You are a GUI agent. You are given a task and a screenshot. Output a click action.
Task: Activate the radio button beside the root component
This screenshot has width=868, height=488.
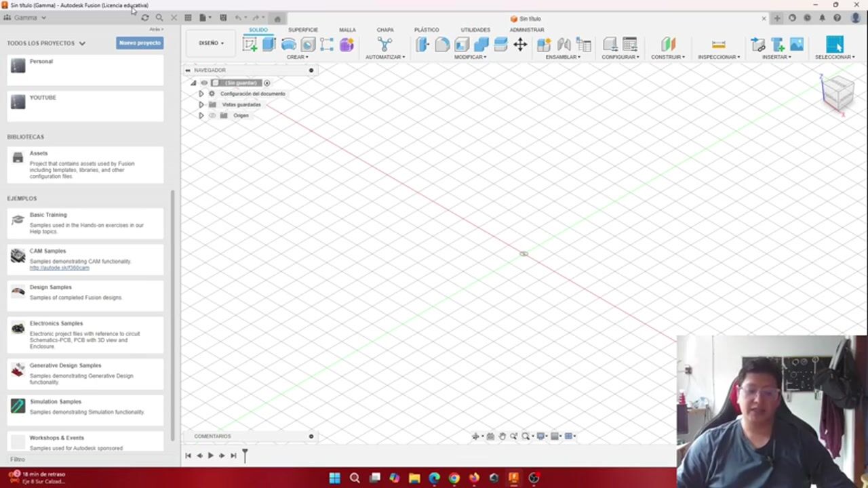point(267,83)
